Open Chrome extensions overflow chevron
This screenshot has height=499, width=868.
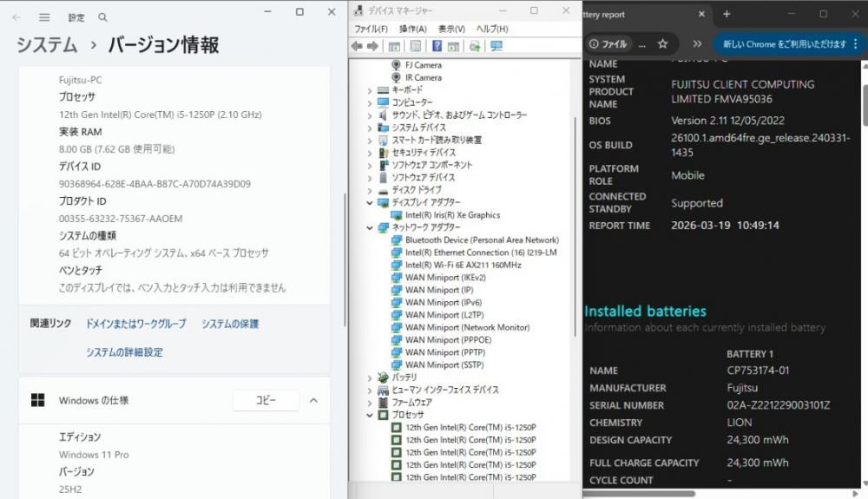point(697,43)
